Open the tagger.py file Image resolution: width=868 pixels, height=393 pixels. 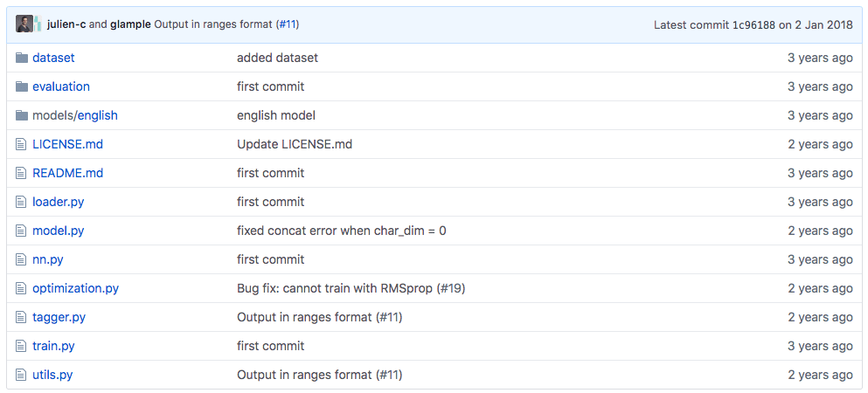point(59,317)
